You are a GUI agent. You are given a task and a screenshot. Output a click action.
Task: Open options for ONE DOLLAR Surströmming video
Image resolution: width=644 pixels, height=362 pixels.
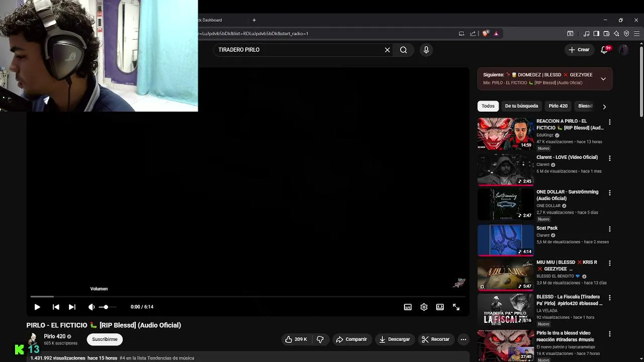pyautogui.click(x=610, y=193)
